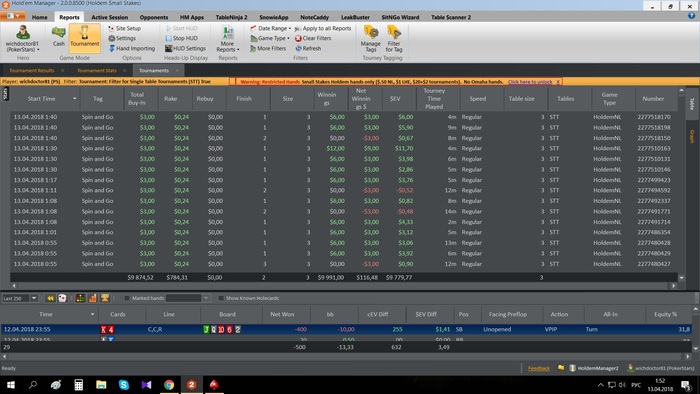Switch to the Active Session tab
The width and height of the screenshot is (700, 394).
tap(109, 17)
